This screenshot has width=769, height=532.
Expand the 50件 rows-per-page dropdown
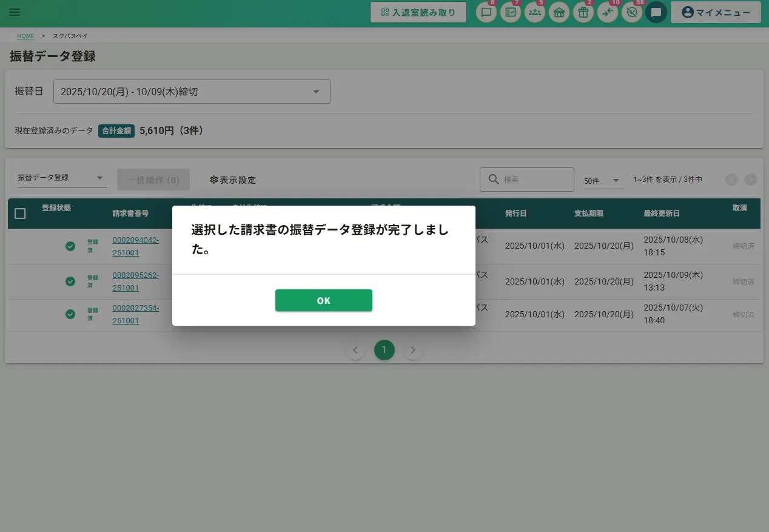coord(602,181)
